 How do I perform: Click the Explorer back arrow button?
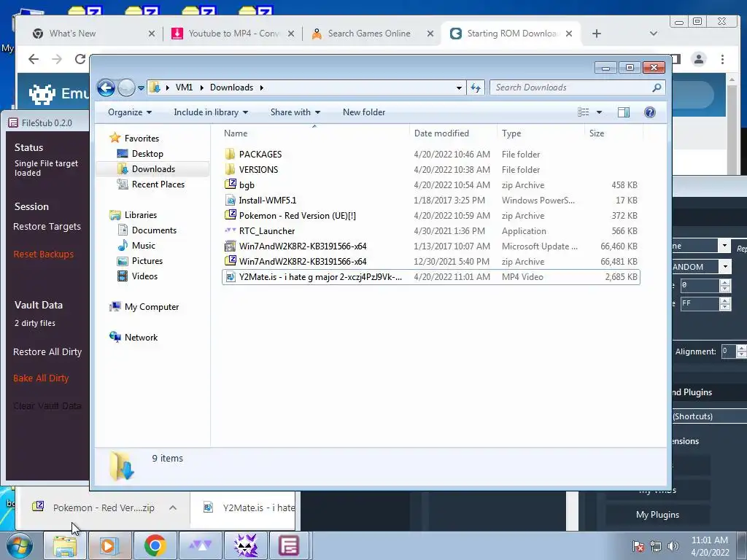pyautogui.click(x=106, y=87)
